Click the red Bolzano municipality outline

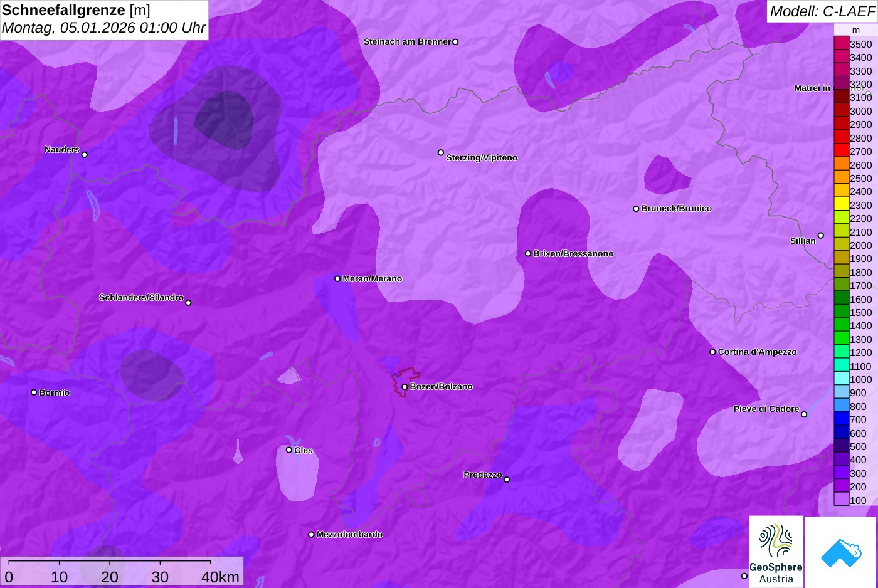(405, 382)
